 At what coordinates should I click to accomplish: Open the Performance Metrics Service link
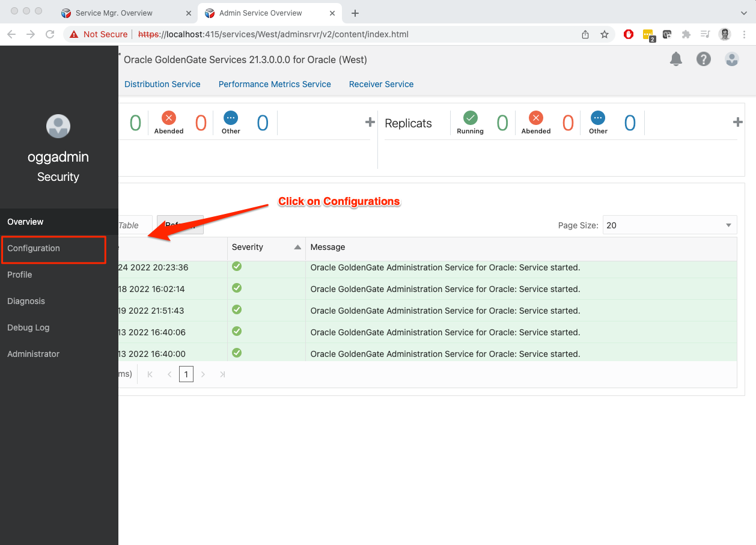tap(275, 84)
